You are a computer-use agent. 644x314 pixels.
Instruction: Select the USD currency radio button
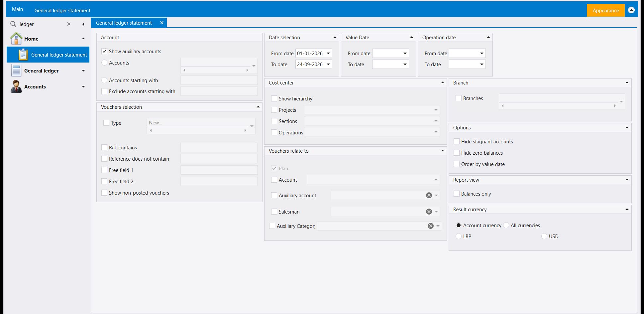[x=544, y=236]
